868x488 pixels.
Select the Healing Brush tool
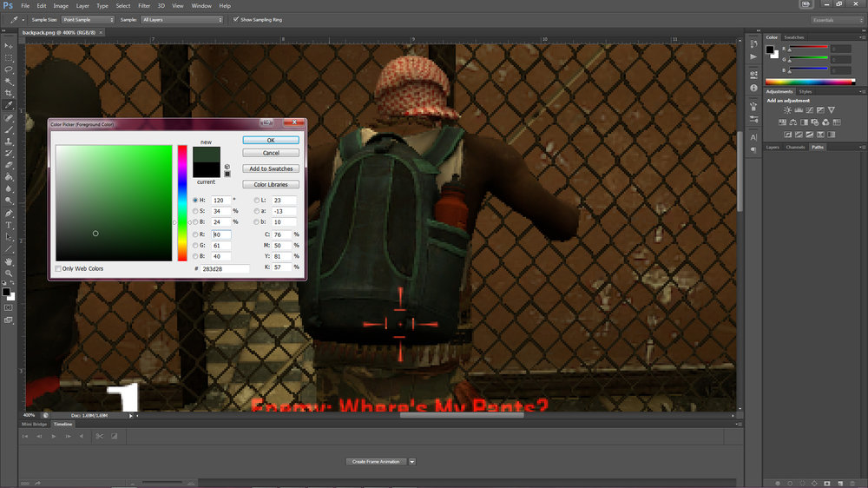tap(9, 118)
